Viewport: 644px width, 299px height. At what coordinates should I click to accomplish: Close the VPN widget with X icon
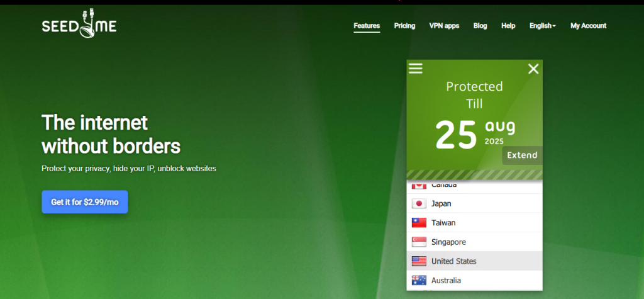coord(533,69)
